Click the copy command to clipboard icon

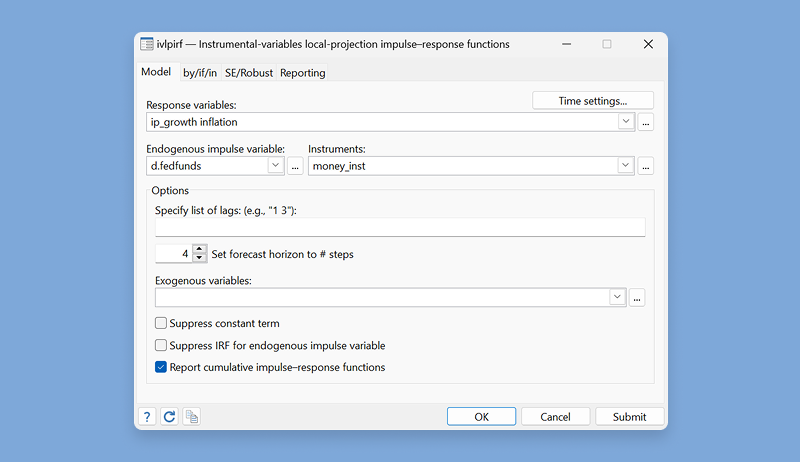[x=192, y=416]
